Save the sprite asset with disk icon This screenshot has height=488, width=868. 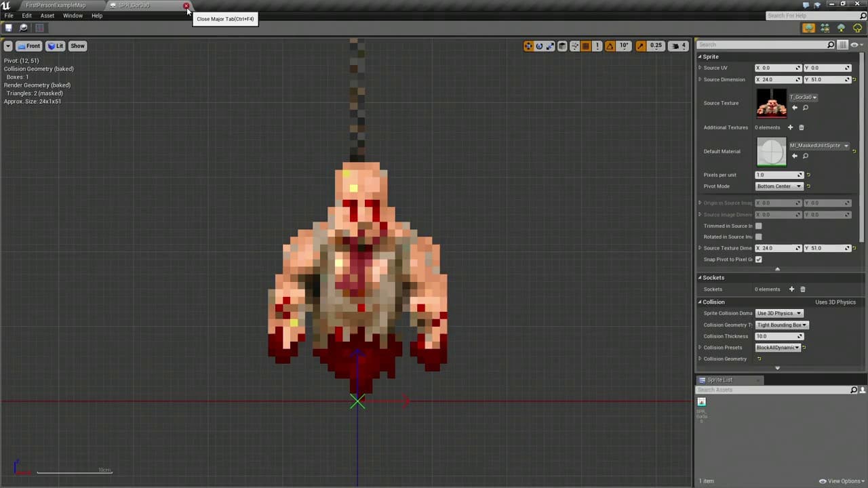click(x=8, y=28)
